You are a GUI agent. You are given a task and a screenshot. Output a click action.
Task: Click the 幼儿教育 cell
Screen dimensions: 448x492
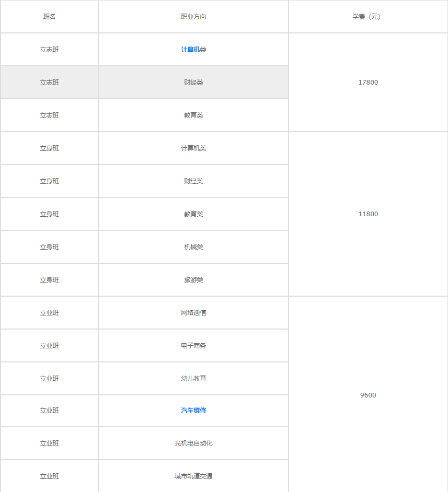193,379
